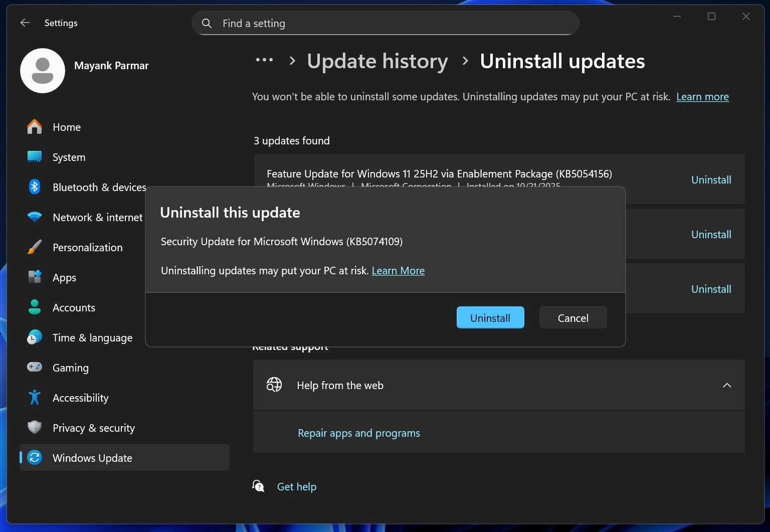Navigate to Update history via breadcrumb
The image size is (770, 532).
click(377, 61)
